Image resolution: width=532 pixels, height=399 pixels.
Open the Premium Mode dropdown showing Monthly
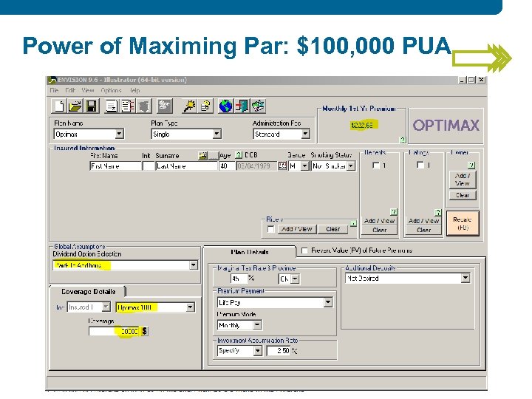(x=257, y=325)
